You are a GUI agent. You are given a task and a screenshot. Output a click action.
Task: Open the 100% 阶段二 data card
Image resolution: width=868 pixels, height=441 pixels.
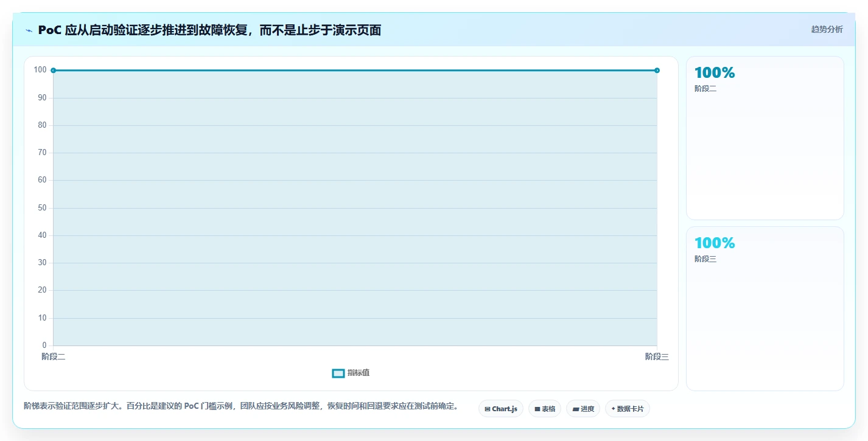765,138
